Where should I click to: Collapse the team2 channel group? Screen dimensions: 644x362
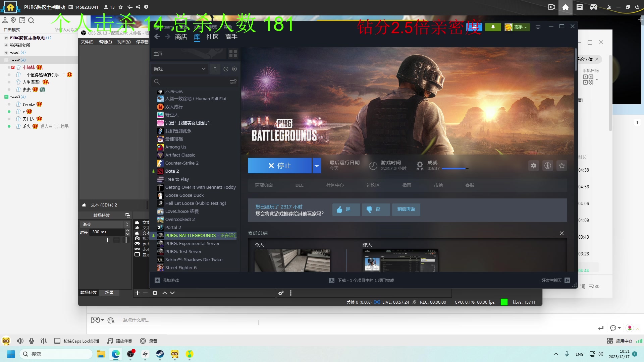pyautogui.click(x=6, y=60)
